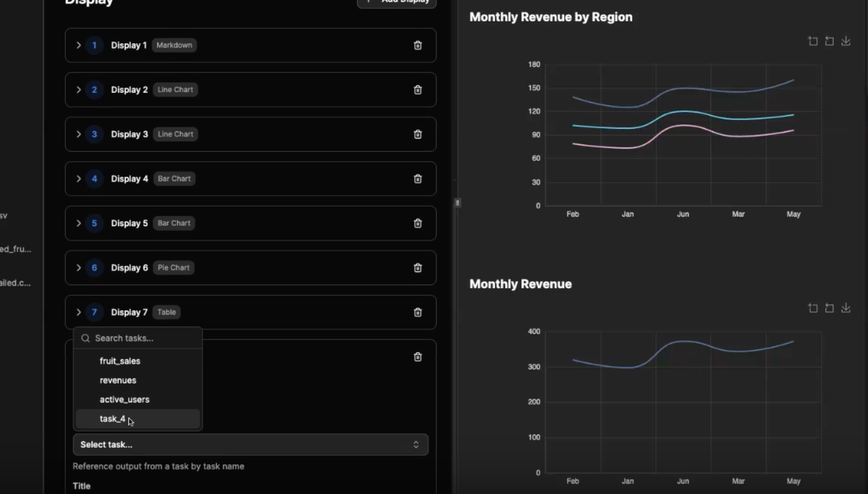
Task: Grab the panel resize handle
Action: click(x=457, y=203)
